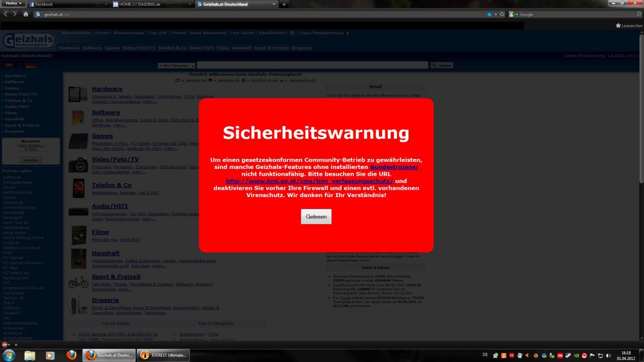Image resolution: width=644 pixels, height=362 pixels.
Task: Click the Steam tray icon
Action: [568, 356]
